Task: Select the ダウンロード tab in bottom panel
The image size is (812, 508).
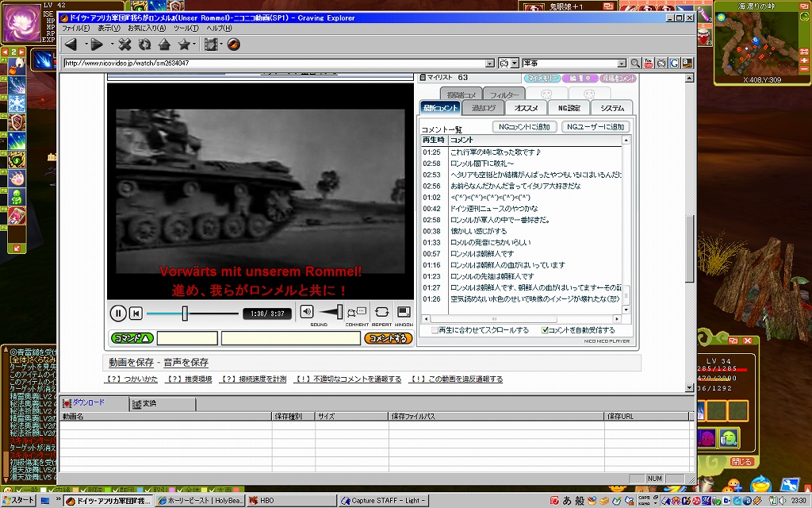Action: coord(94,402)
